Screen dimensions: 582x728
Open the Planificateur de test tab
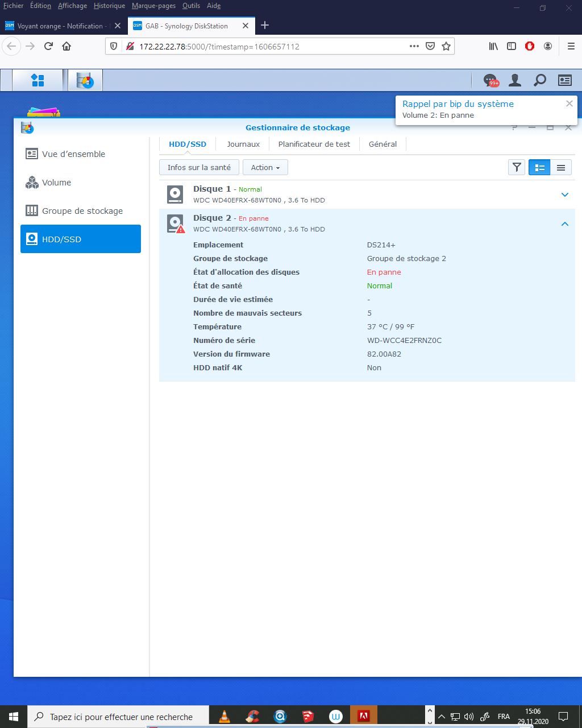[314, 144]
